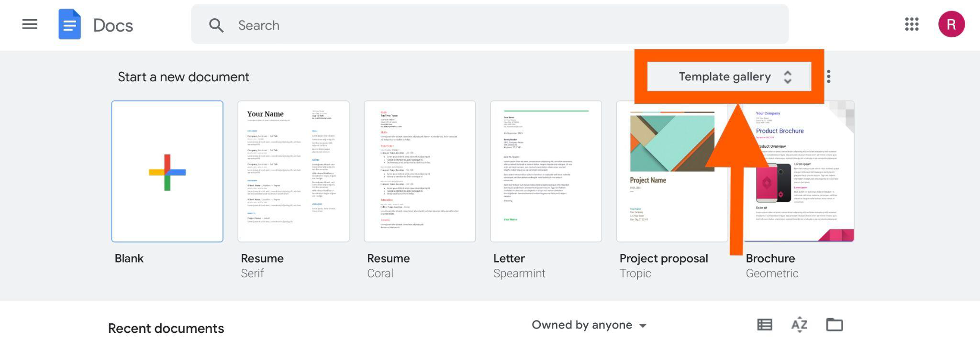Image resolution: width=980 pixels, height=352 pixels.
Task: Click the Docs title text
Action: pos(113,25)
